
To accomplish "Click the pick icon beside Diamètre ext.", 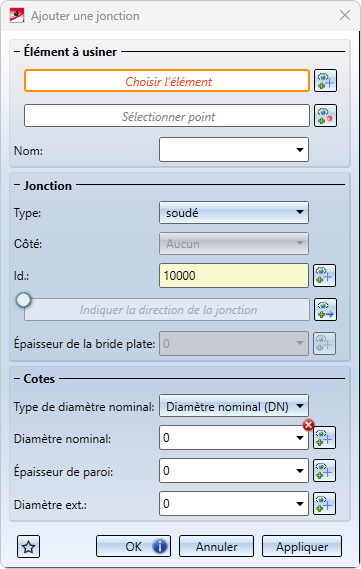I will (x=324, y=504).
